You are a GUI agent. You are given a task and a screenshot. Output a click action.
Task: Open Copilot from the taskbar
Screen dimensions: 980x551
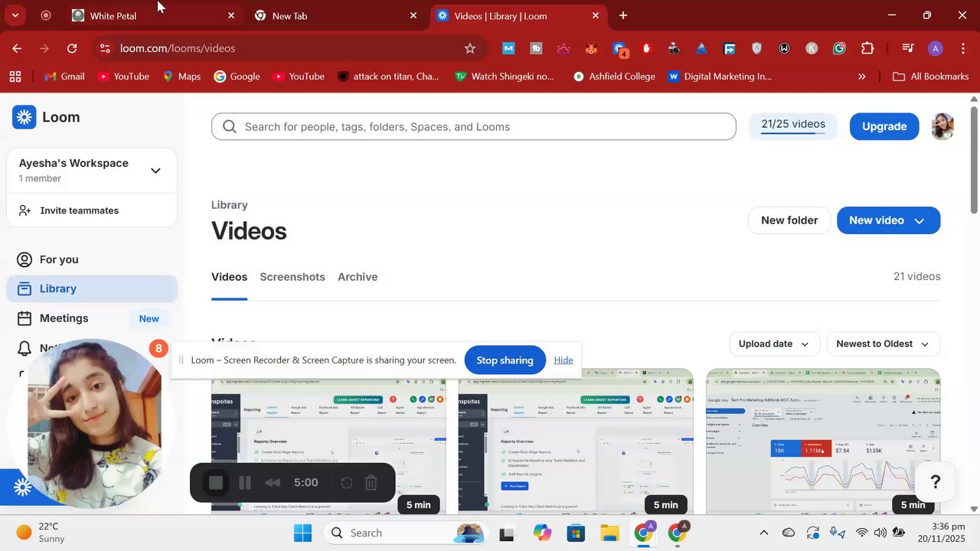[542, 533]
